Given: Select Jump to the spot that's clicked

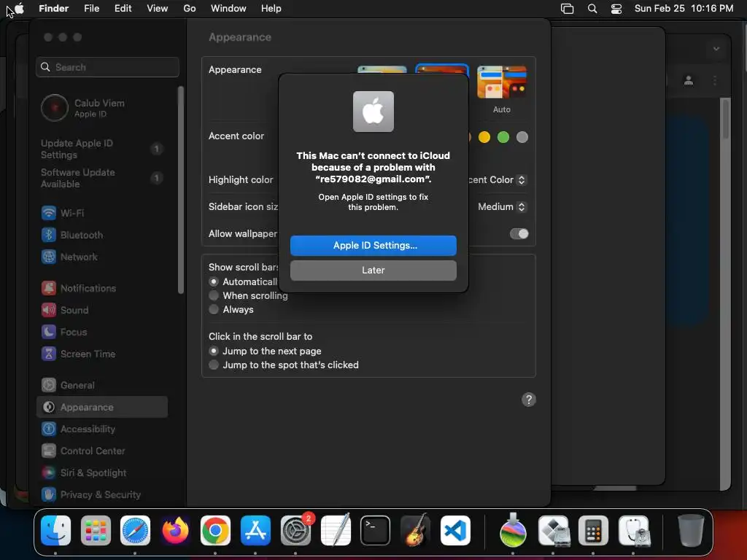Looking at the screenshot, I should tap(214, 365).
